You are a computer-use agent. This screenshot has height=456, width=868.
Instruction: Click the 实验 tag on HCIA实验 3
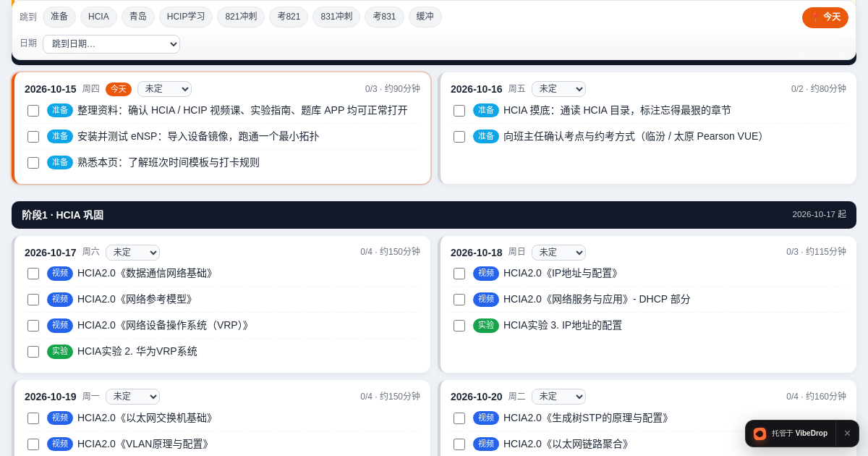coord(486,325)
